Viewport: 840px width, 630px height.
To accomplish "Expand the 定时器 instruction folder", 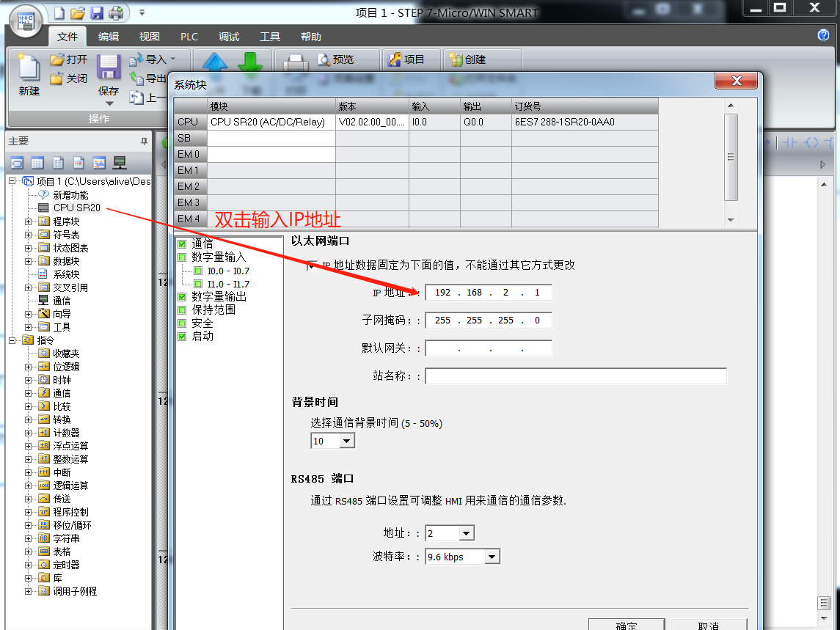I will 29,565.
